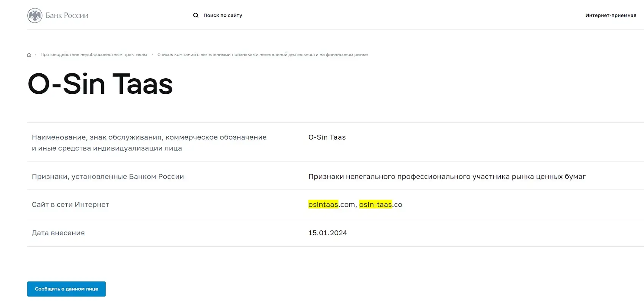Open Список компаний с выявленными признаками breadcrumb
644x303 pixels.
263,55
